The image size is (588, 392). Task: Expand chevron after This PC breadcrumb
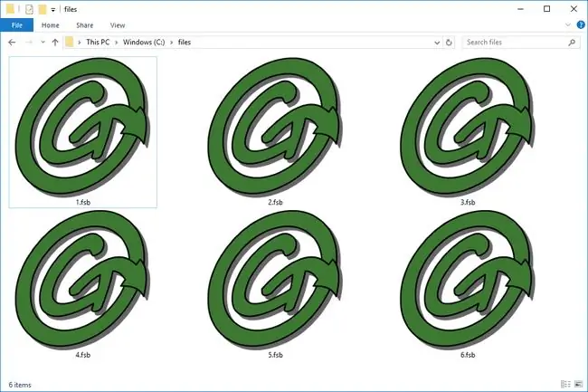click(117, 43)
